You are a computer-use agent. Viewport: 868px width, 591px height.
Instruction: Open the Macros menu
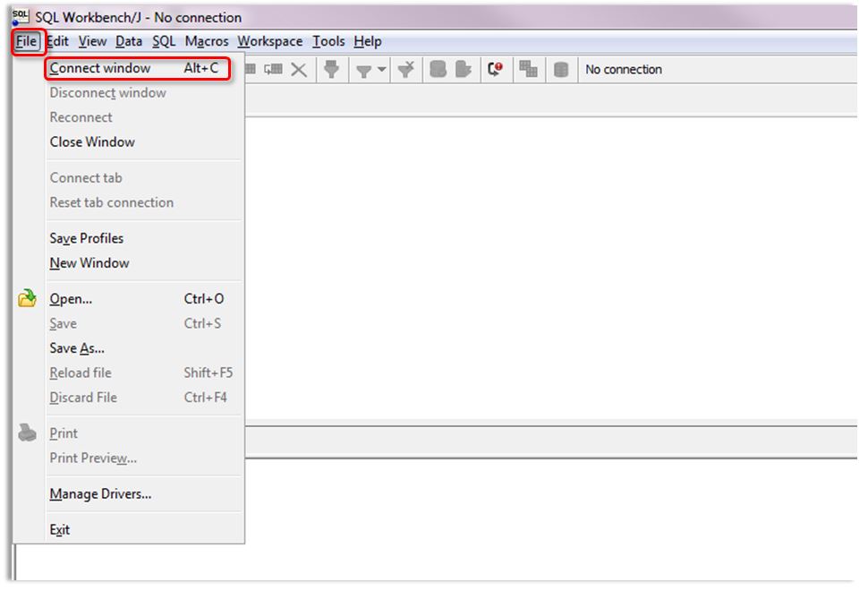(x=207, y=41)
